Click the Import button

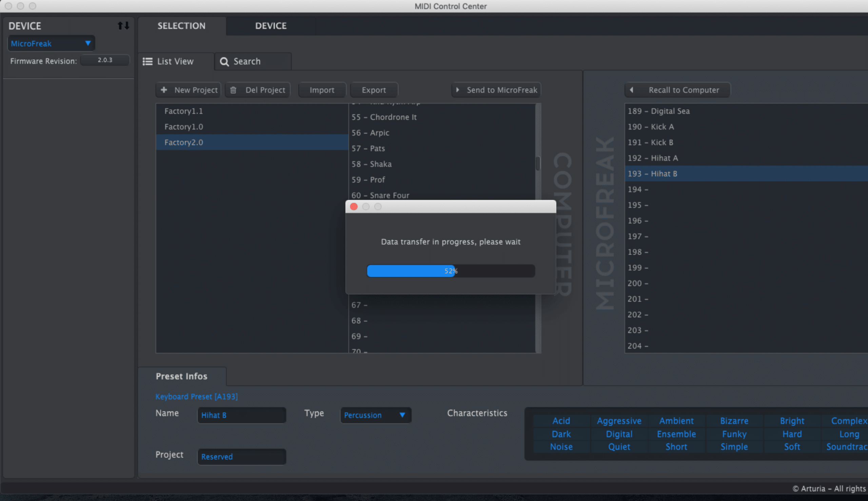pos(322,90)
